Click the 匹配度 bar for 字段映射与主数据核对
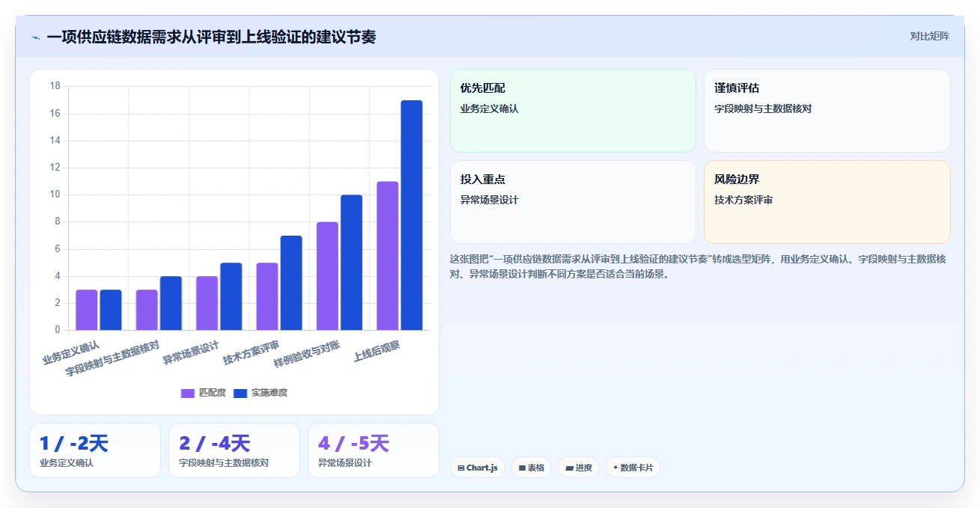980x508 pixels. point(147,310)
